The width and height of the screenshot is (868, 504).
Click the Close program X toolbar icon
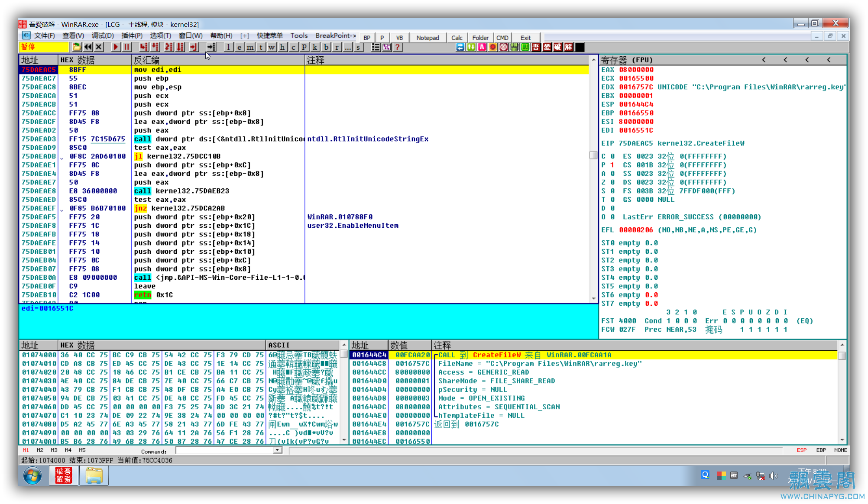(99, 47)
